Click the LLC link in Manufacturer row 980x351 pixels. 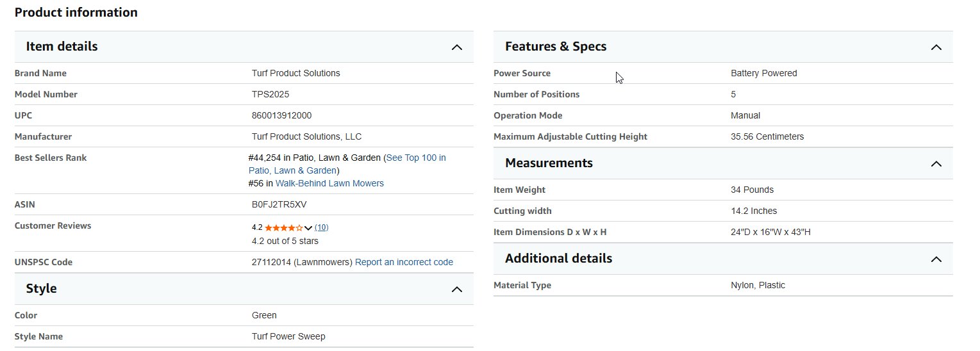[x=353, y=136]
